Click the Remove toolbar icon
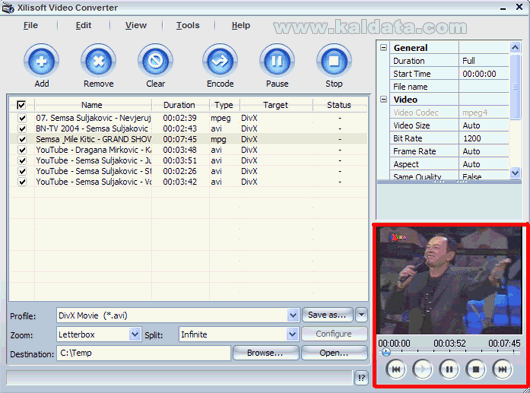 coord(98,61)
